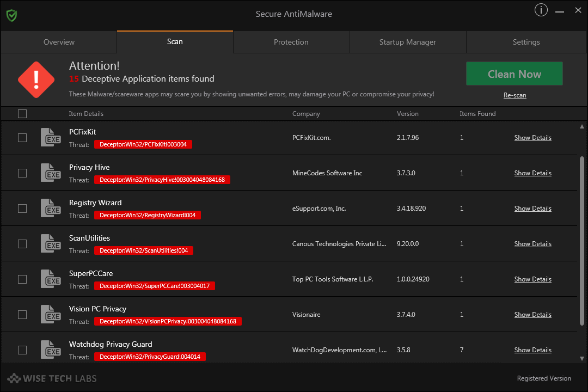Click the EXE icon for Watchdog Privacy Guard
Image resolution: width=588 pixels, height=392 pixels.
click(x=51, y=350)
